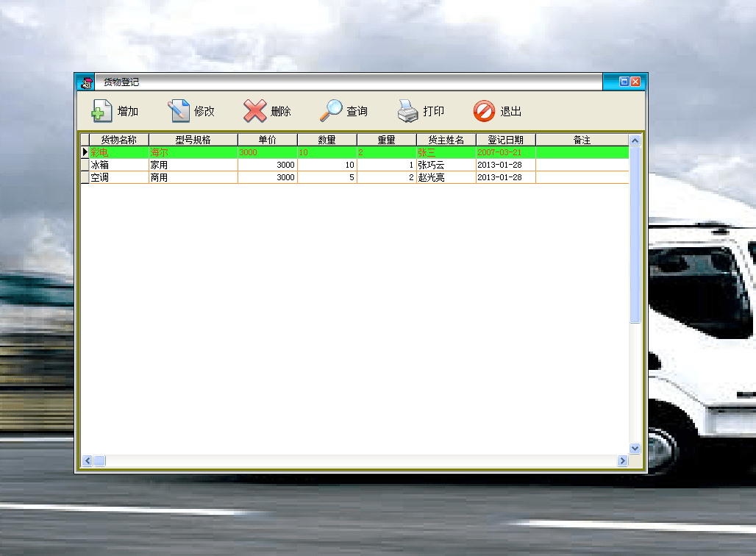Click the horizontal scrollbar right arrow
The image size is (756, 556).
point(622,460)
